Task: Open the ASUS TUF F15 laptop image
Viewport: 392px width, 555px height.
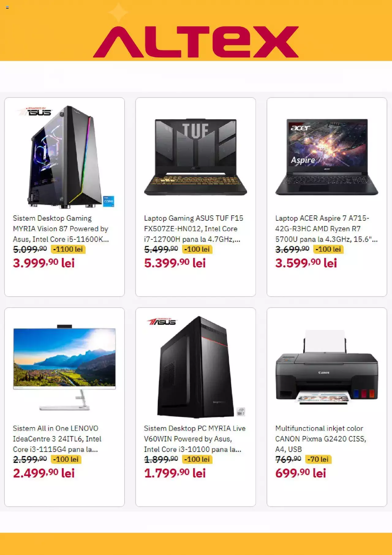Action: pyautogui.click(x=195, y=157)
